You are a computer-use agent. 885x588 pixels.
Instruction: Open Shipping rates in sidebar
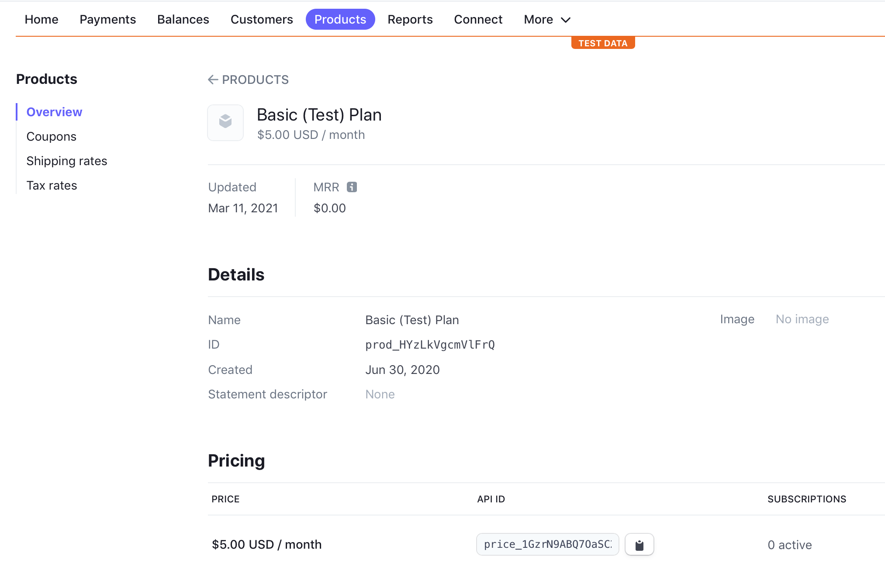point(66,161)
